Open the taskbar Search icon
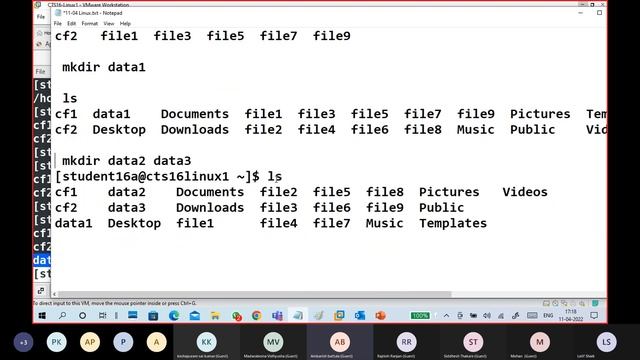 (62, 316)
